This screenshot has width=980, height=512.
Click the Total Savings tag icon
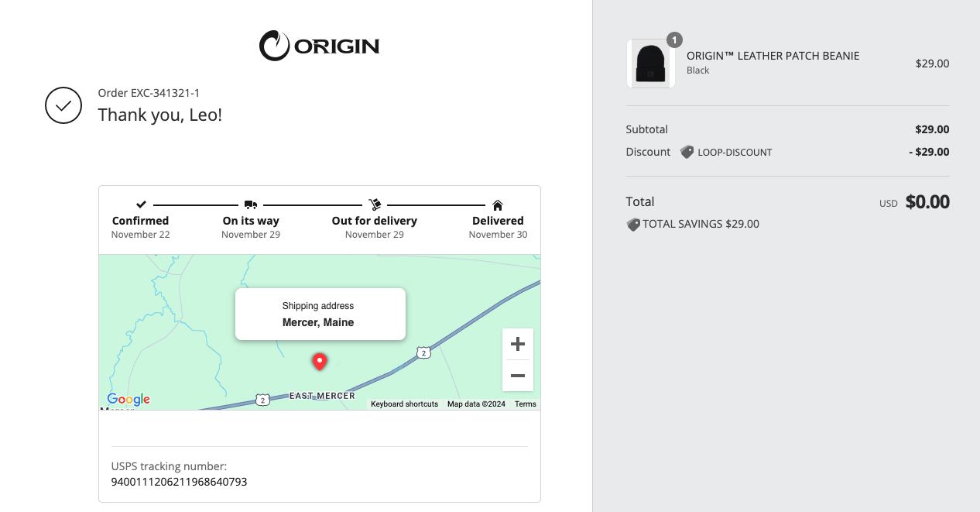tap(633, 225)
